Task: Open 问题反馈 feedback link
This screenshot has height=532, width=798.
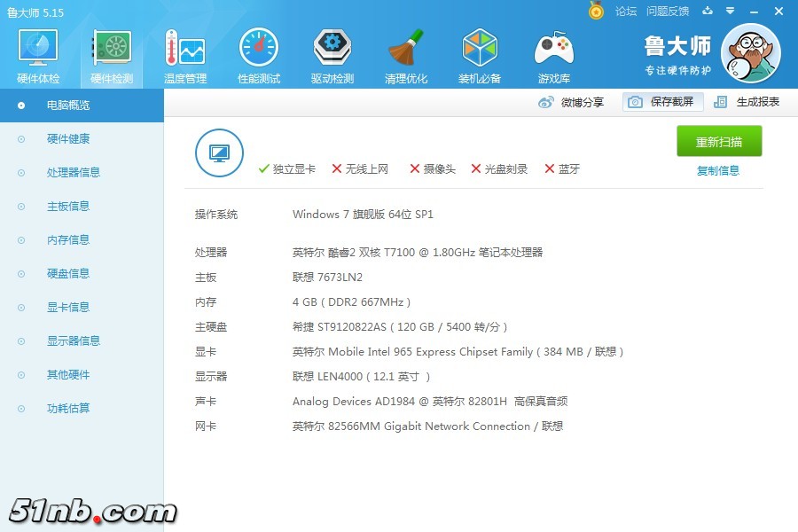Action: (x=668, y=12)
